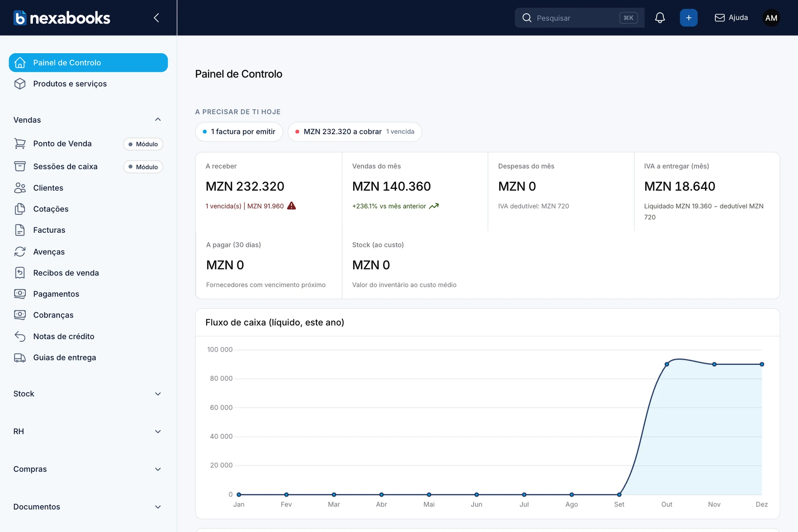Go to Facturas page
The height and width of the screenshot is (532, 798).
88,230
